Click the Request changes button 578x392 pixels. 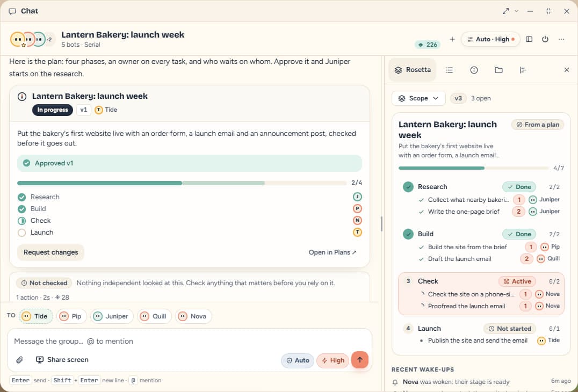pyautogui.click(x=51, y=252)
